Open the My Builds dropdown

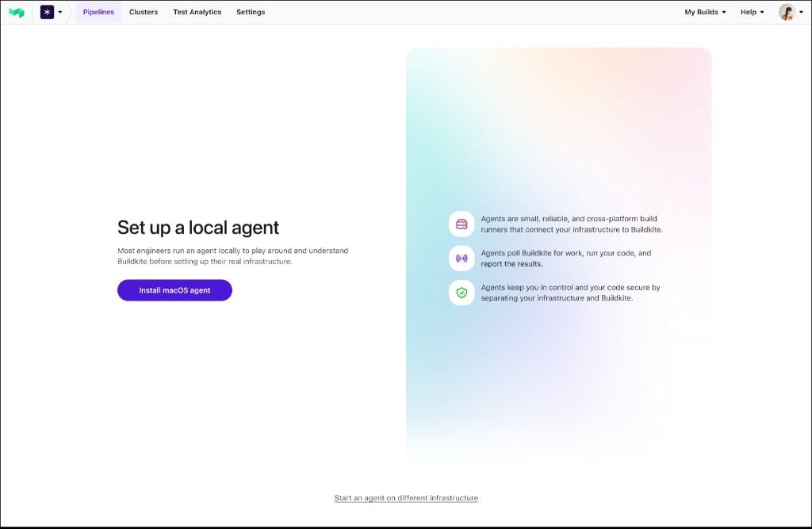pos(703,12)
